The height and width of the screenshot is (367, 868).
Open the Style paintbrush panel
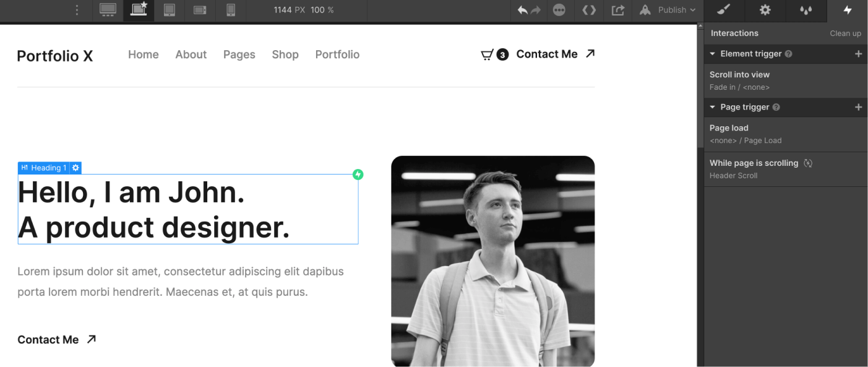tap(723, 10)
